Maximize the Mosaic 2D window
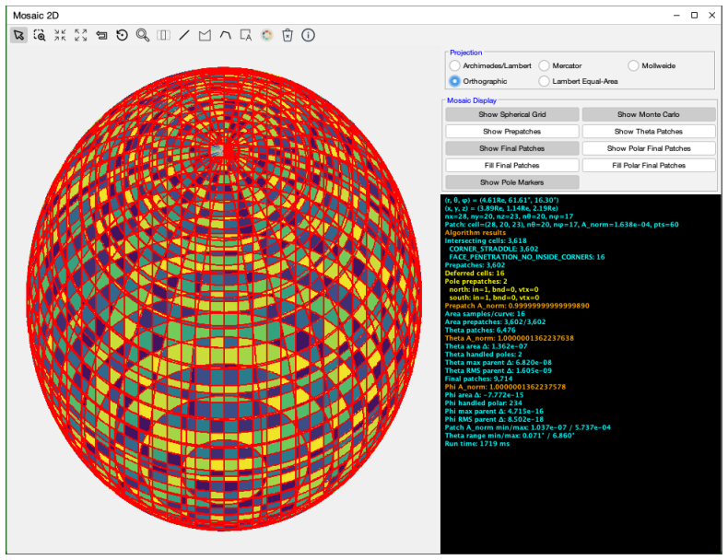The height and width of the screenshot is (560, 728). point(694,16)
